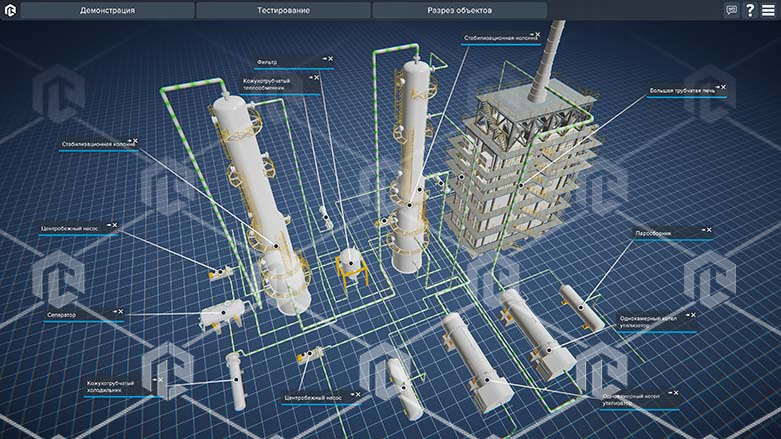Close Центробежный насос label beside Кожухотрубчатый холодильник
The width and height of the screenshot is (781, 439).
tap(358, 394)
